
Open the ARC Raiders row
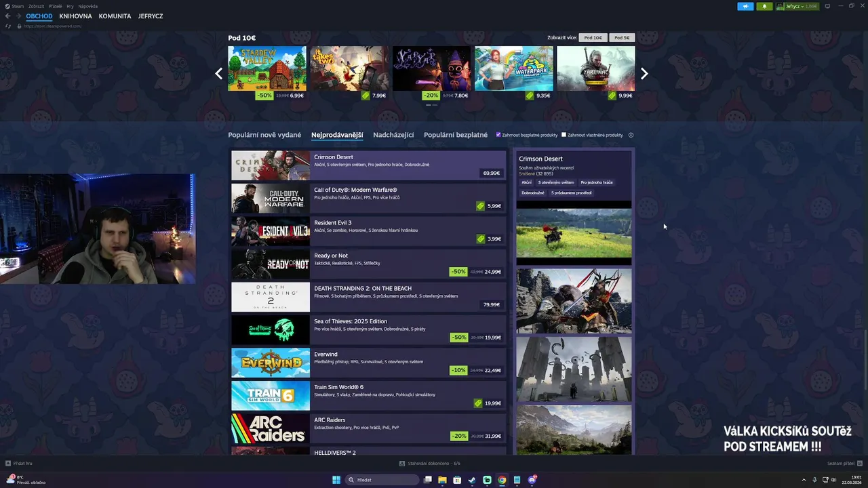(368, 428)
